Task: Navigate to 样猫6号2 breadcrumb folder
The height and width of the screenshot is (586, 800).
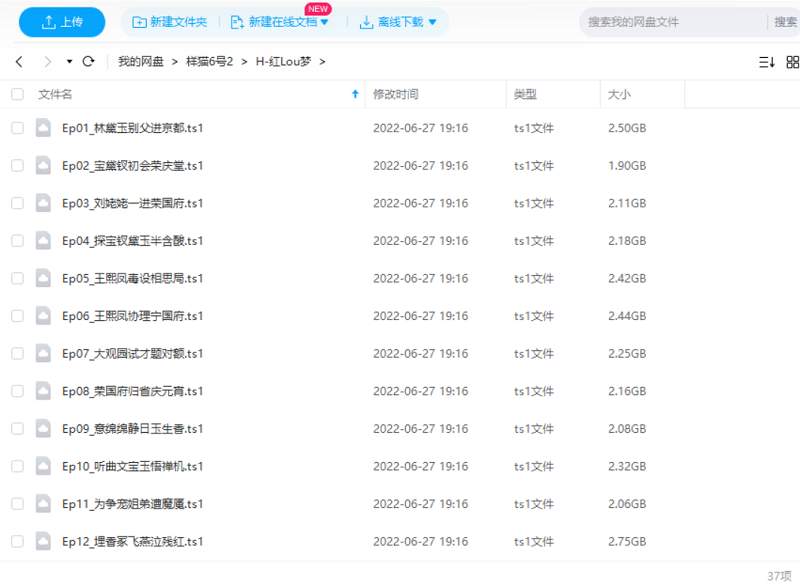Action: [x=209, y=62]
